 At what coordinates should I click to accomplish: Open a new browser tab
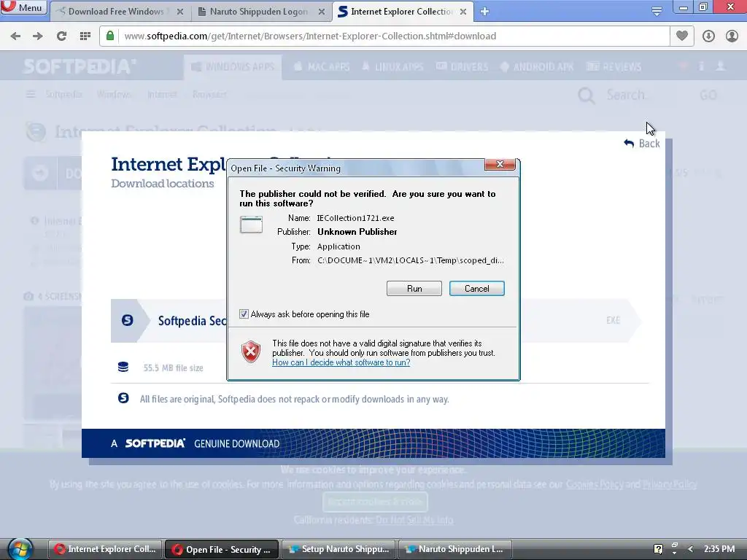click(484, 12)
